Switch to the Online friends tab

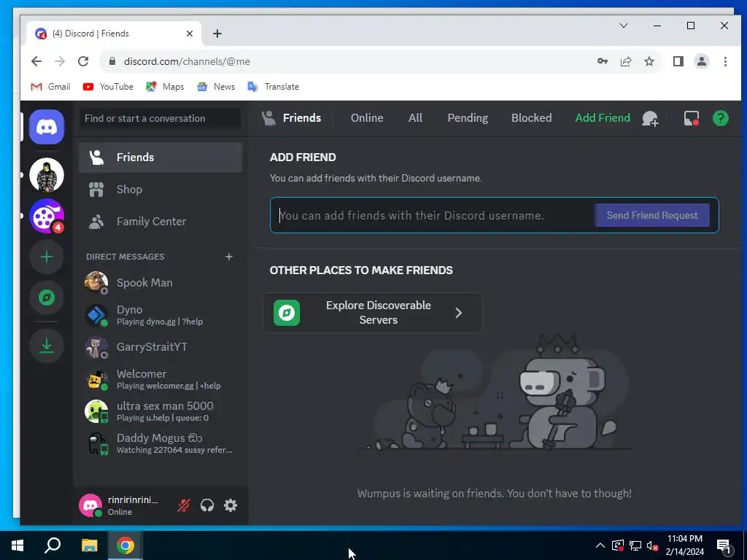367,118
